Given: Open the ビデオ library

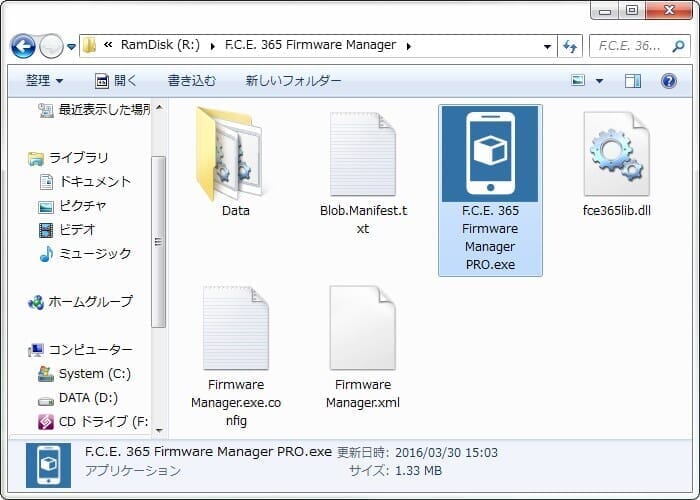Looking at the screenshot, I should coord(67,229).
